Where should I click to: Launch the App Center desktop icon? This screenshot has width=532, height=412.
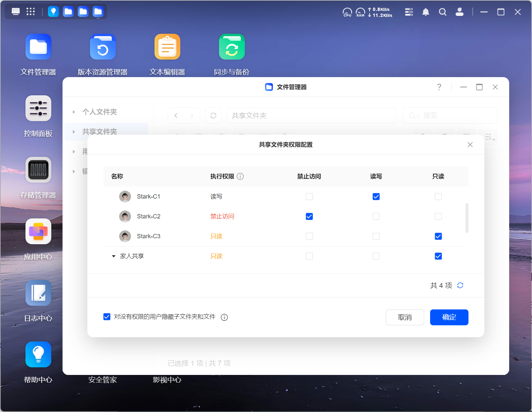pos(38,231)
